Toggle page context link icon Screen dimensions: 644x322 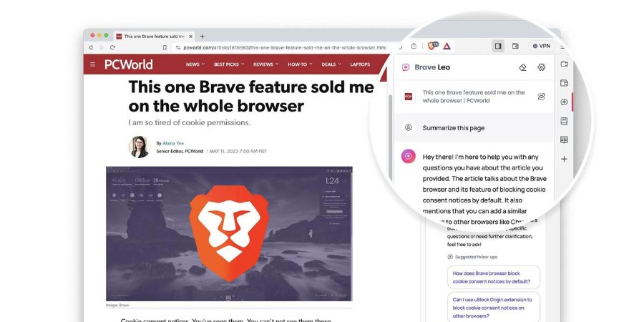coord(542,97)
